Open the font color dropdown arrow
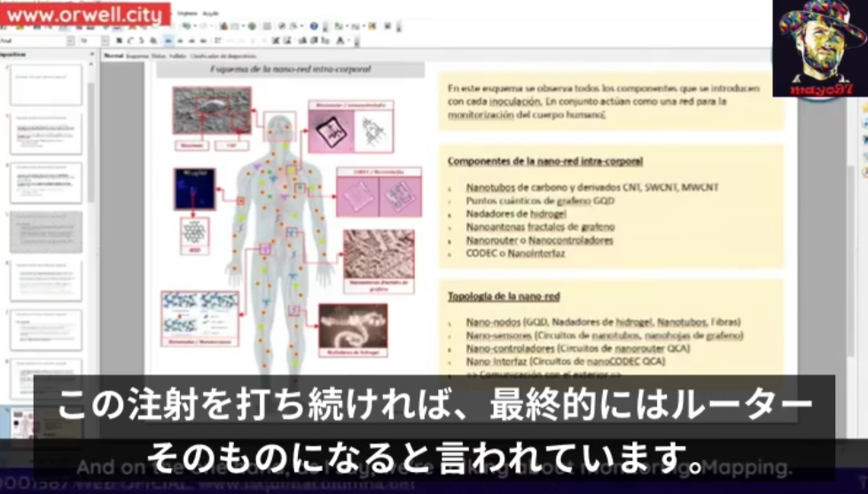 click(x=348, y=41)
